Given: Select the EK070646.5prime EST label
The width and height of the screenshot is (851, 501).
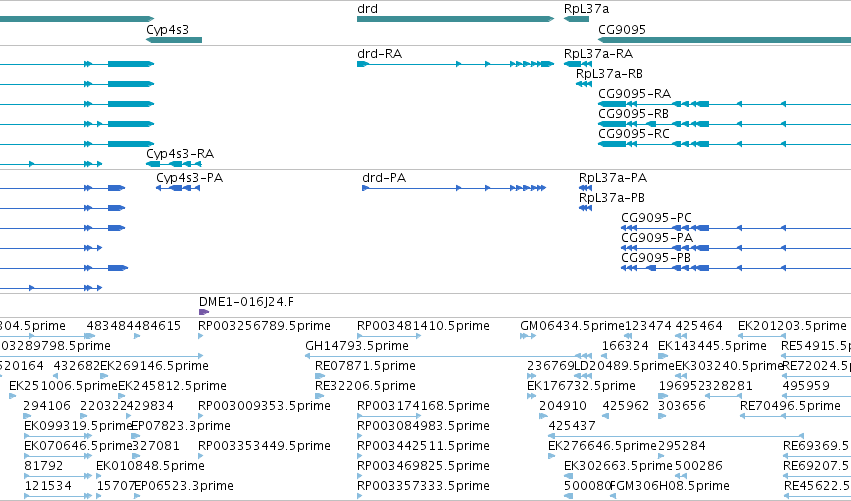Looking at the screenshot, I should click(x=78, y=447).
